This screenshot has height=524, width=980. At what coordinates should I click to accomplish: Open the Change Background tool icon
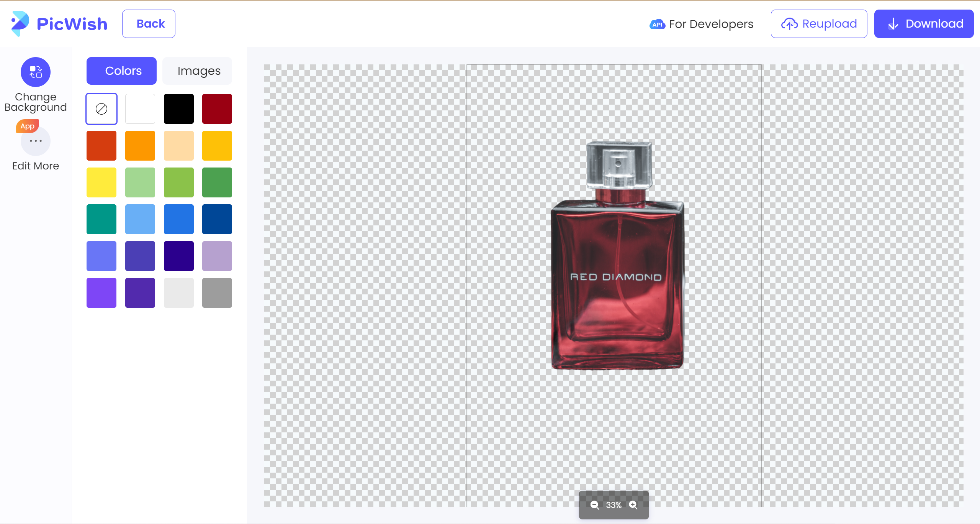(x=36, y=72)
